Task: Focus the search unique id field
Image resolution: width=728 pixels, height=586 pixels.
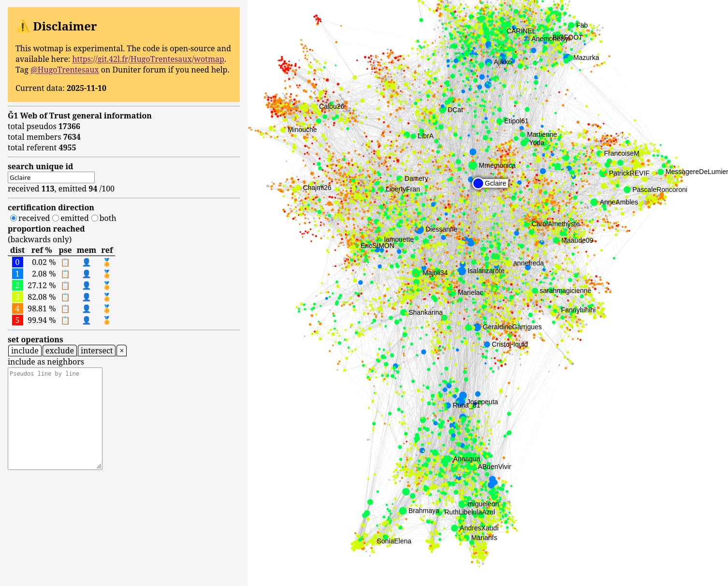Action: pos(51,177)
